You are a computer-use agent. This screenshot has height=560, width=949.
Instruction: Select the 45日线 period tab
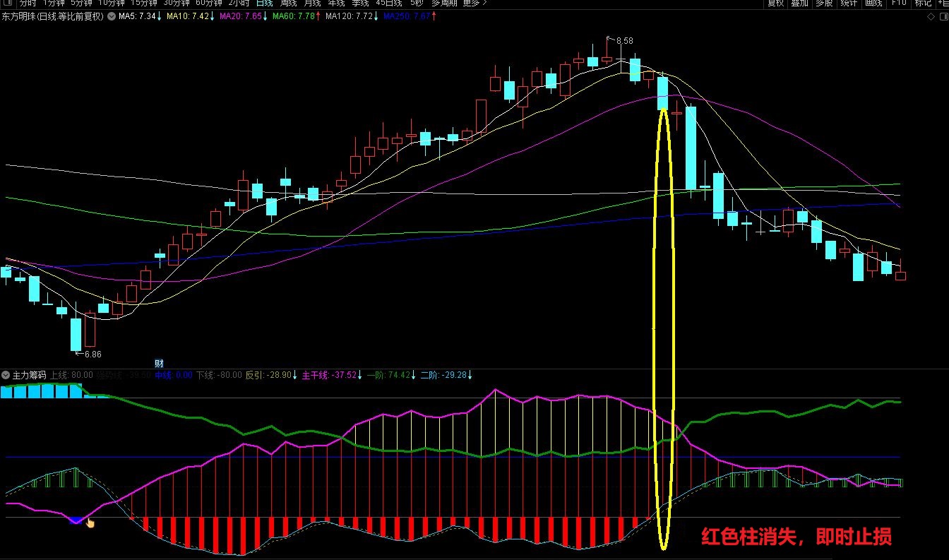pos(389,3)
